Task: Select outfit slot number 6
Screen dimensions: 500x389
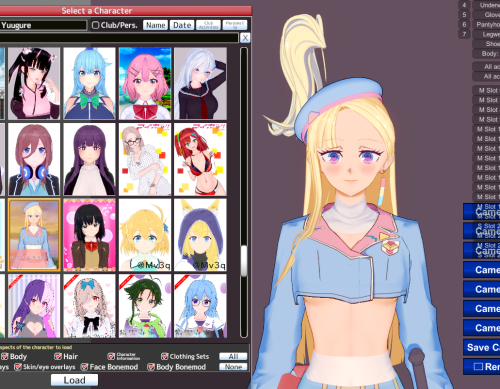Action: pos(464,24)
